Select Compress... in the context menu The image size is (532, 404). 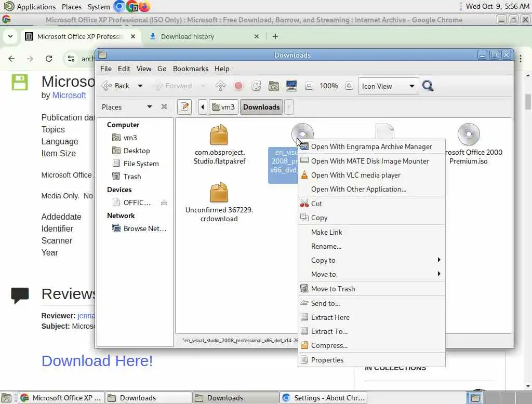(x=372, y=346)
